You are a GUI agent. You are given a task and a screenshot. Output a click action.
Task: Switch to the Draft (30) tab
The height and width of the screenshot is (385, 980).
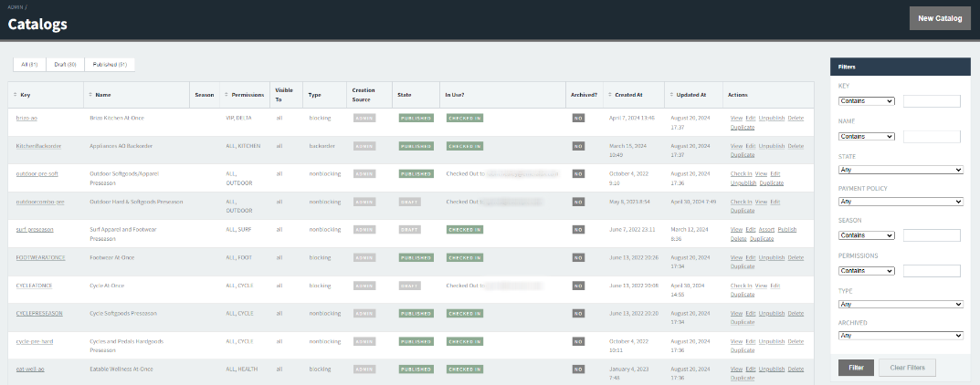[65, 65]
